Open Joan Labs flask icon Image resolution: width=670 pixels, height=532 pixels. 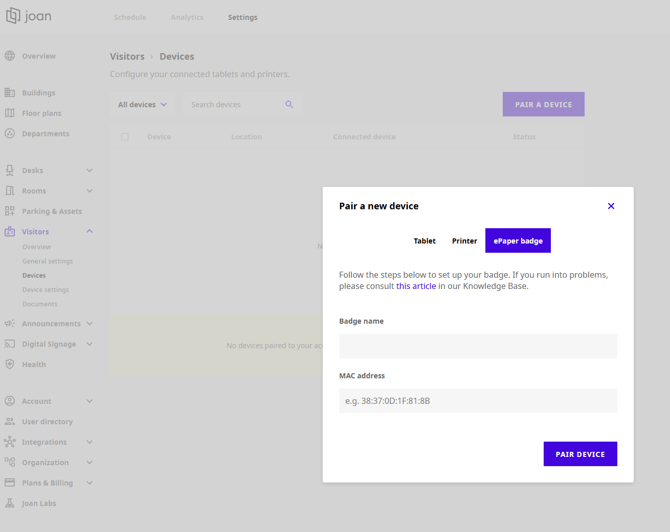10,503
